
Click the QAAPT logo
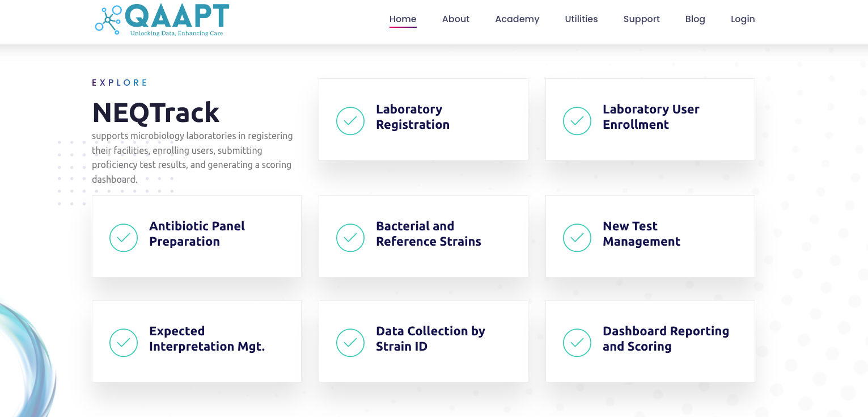coord(162,20)
